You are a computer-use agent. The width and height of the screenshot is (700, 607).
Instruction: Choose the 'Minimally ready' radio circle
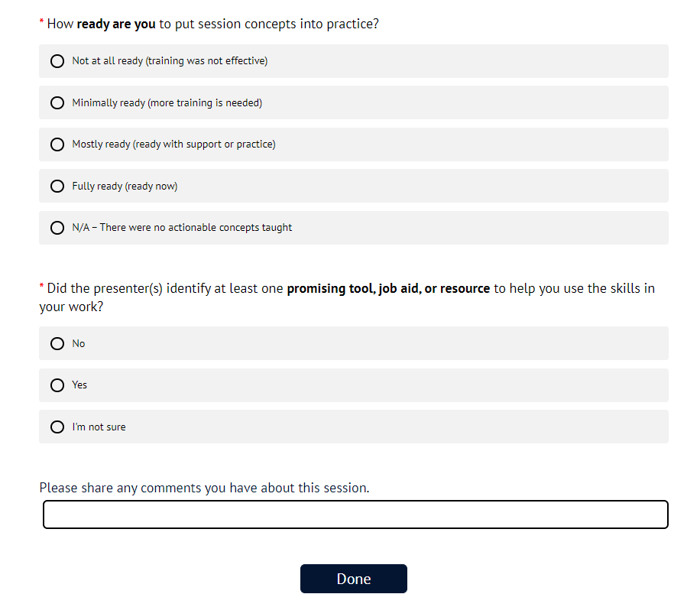[x=57, y=102]
